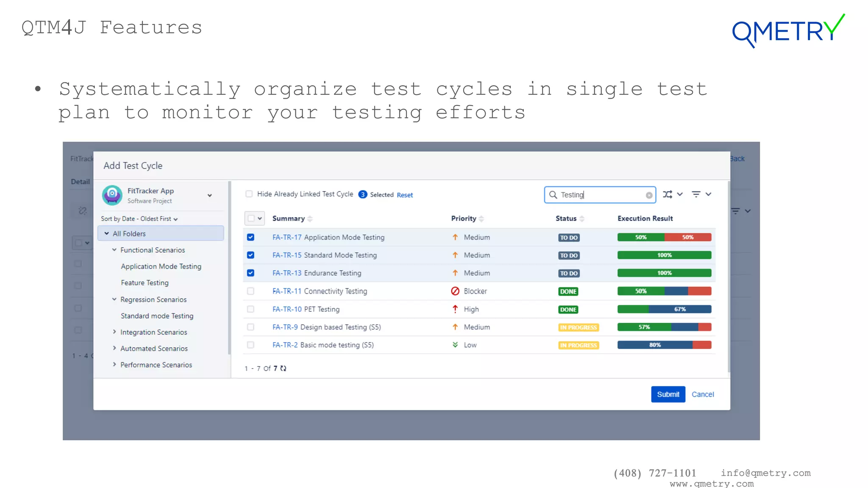Click the Submit button

pyautogui.click(x=668, y=394)
